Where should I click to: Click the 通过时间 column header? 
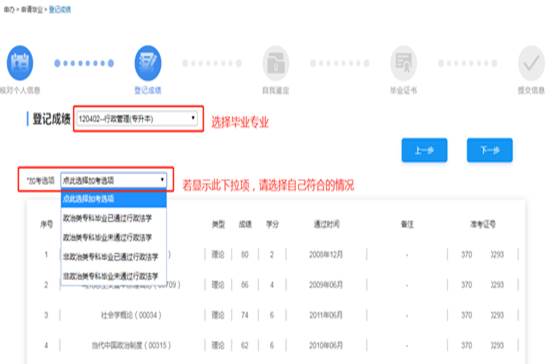pos(327,224)
